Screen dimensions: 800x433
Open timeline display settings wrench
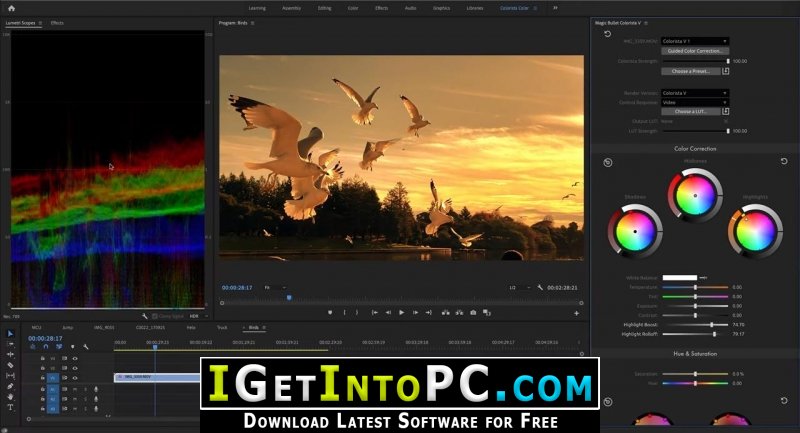(x=86, y=347)
